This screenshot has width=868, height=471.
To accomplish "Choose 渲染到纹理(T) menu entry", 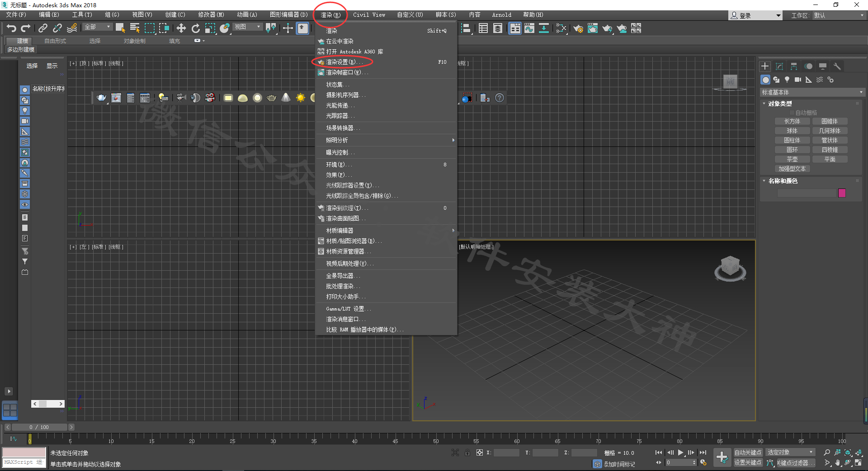I will click(386, 208).
